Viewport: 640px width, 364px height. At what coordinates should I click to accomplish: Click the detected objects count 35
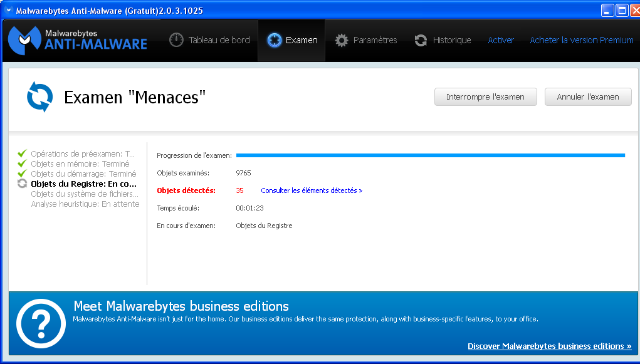pos(239,190)
